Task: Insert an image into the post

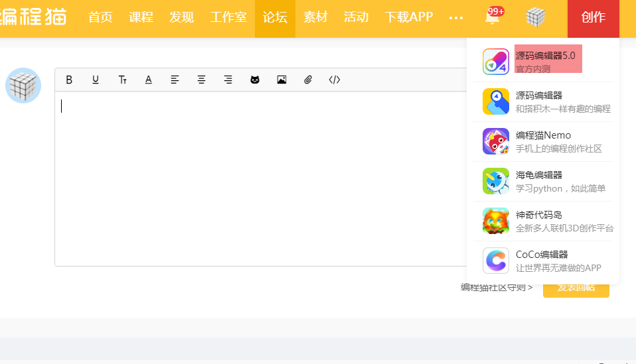Action: click(281, 80)
